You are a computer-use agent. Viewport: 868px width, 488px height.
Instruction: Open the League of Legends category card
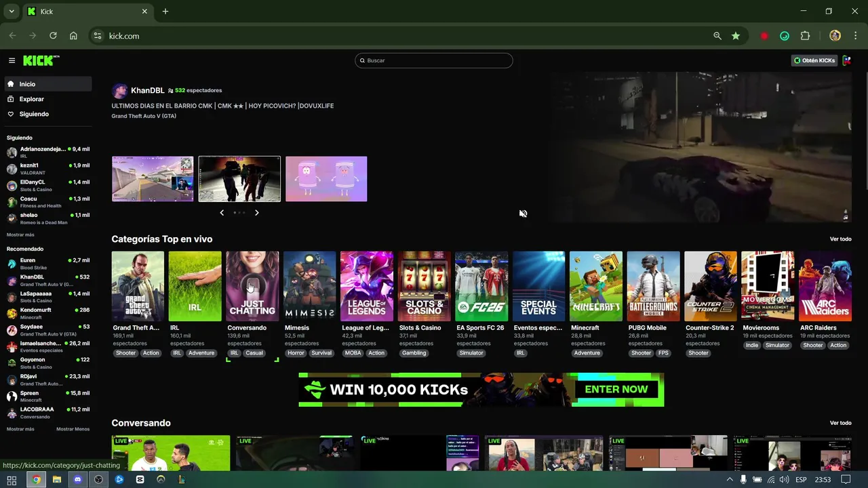coord(367,286)
